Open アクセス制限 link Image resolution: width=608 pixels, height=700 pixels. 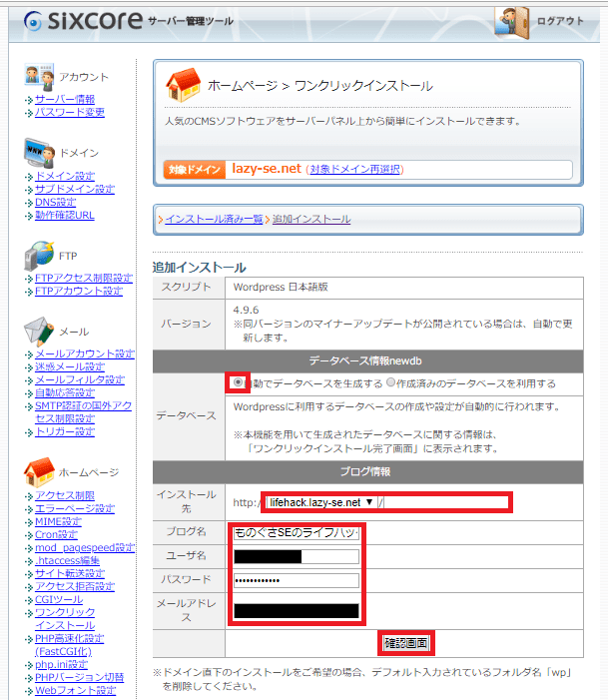[x=65, y=495]
